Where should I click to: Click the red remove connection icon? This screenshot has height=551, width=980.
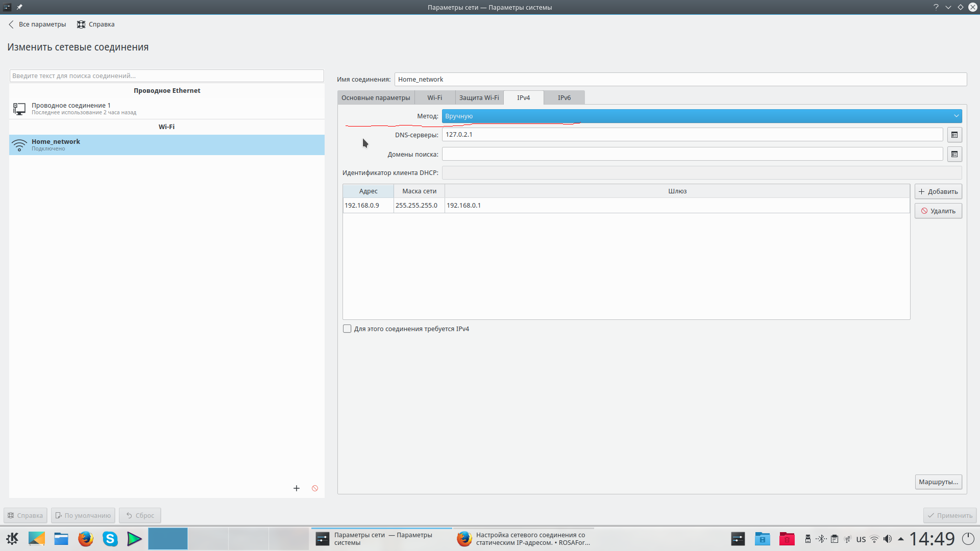tap(315, 488)
